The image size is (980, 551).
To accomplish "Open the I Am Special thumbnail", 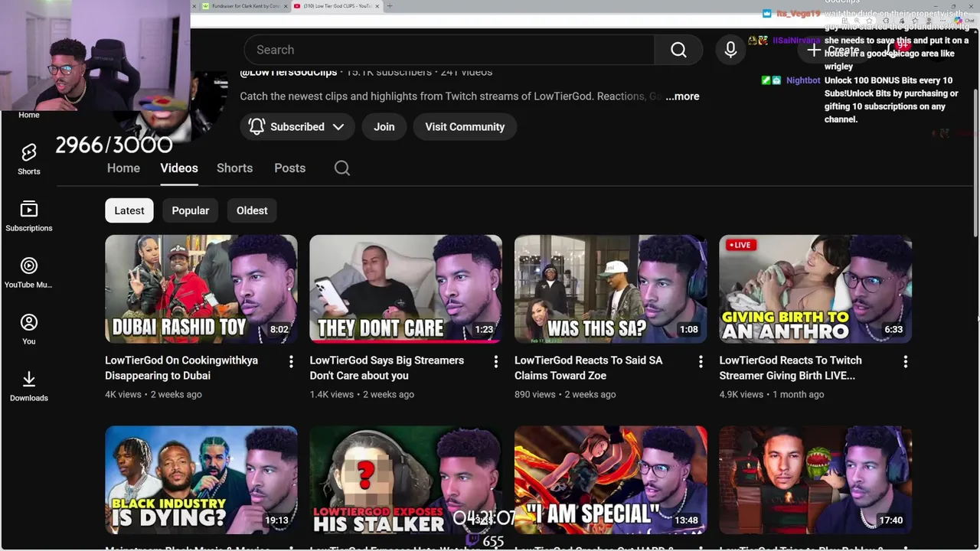I will [x=611, y=480].
